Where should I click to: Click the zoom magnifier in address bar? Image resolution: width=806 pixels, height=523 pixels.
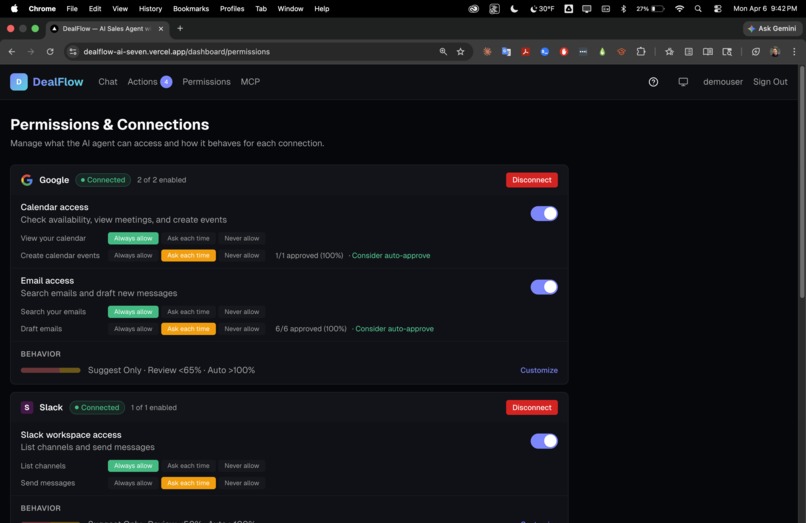click(x=443, y=51)
